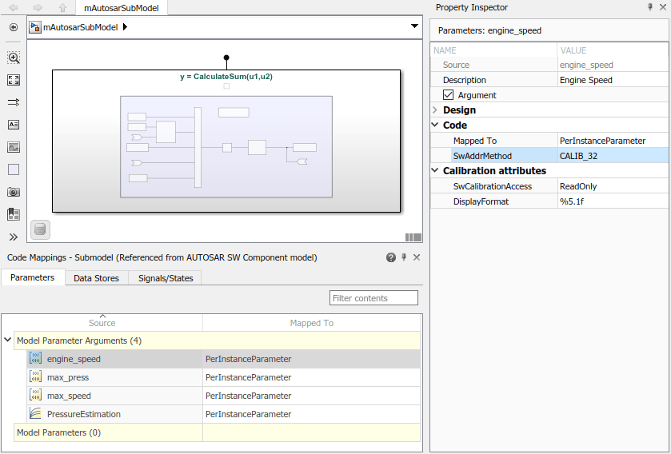Click mAutosarSubMode breadcrumb link
Screen dimensions: 671x454
click(80, 27)
